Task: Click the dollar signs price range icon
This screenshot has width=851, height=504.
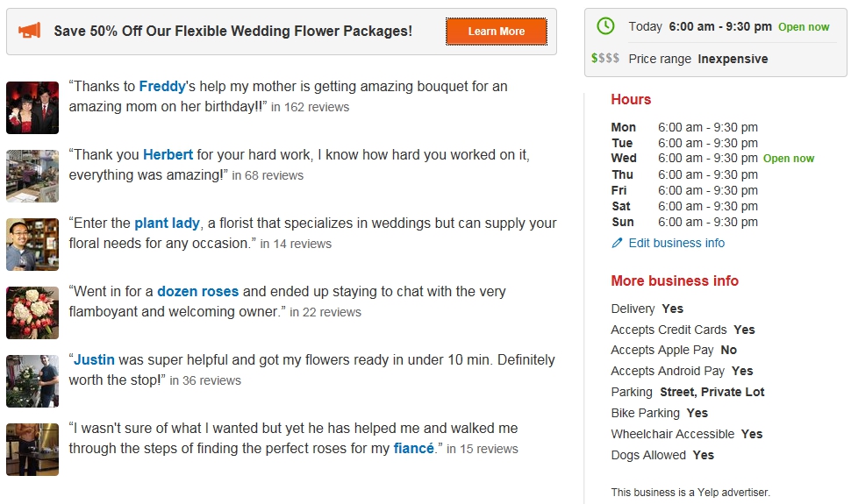Action: pos(604,58)
